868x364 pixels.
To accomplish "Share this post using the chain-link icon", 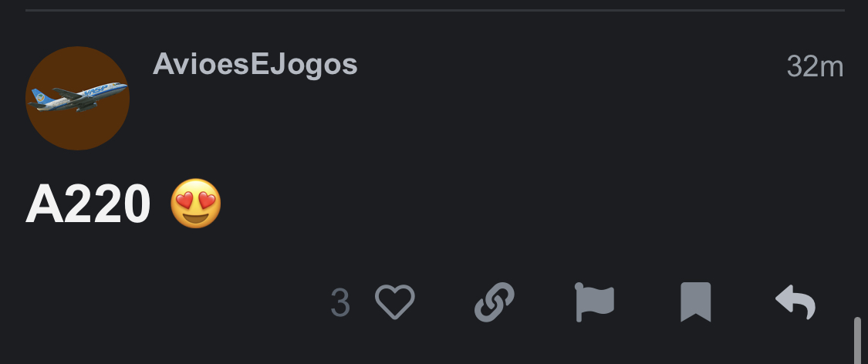I will [495, 302].
